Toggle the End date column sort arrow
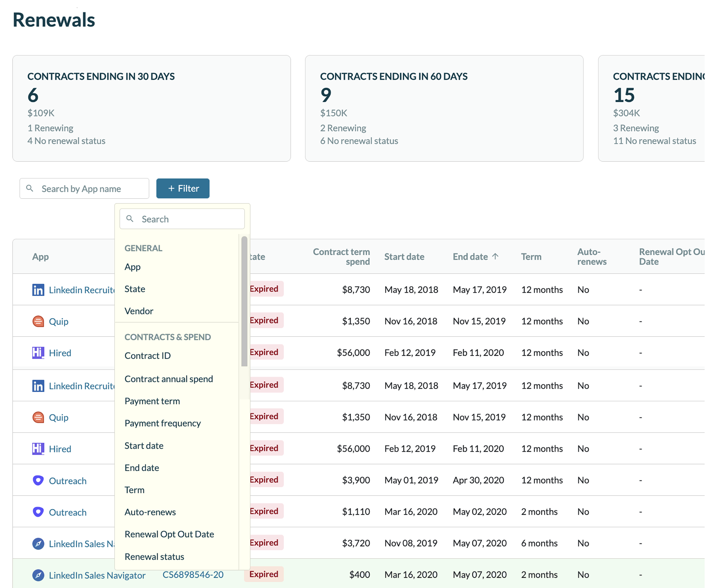Viewport: 711px width, 588px height. click(496, 256)
